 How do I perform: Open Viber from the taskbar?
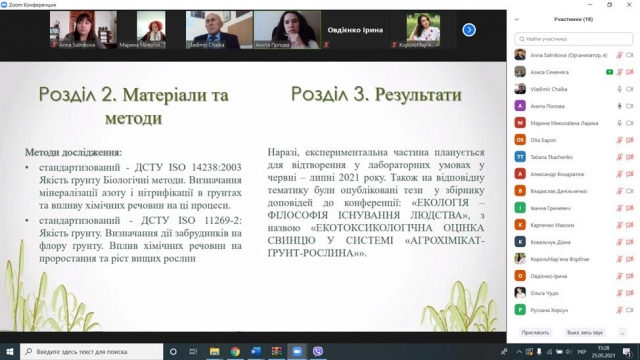click(x=318, y=351)
